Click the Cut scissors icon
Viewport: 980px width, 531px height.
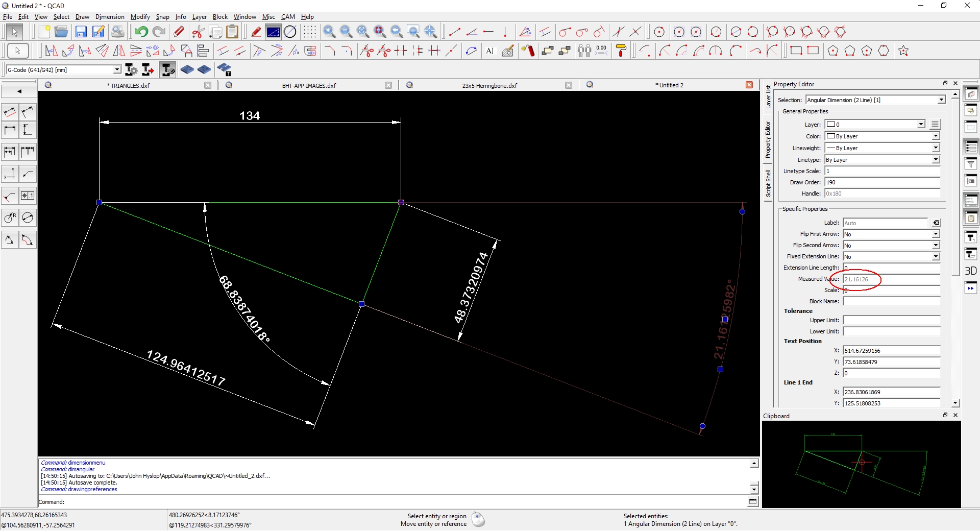click(x=198, y=32)
